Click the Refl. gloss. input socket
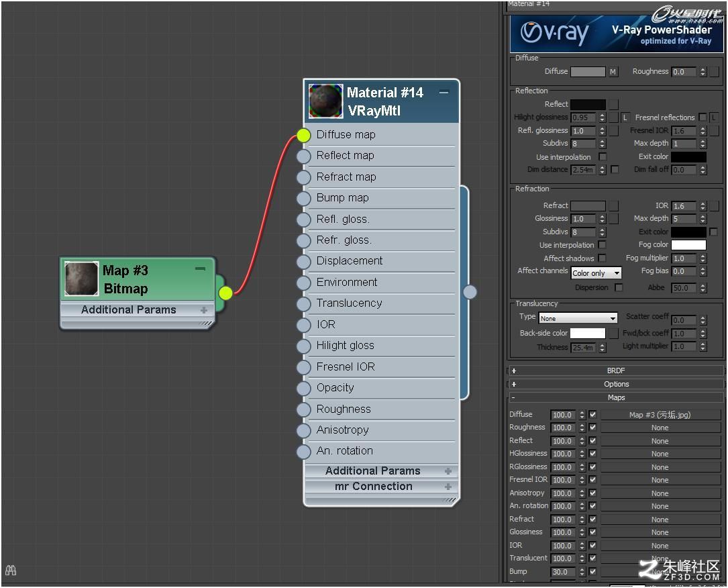The height and width of the screenshot is (588, 728). pyautogui.click(x=304, y=219)
